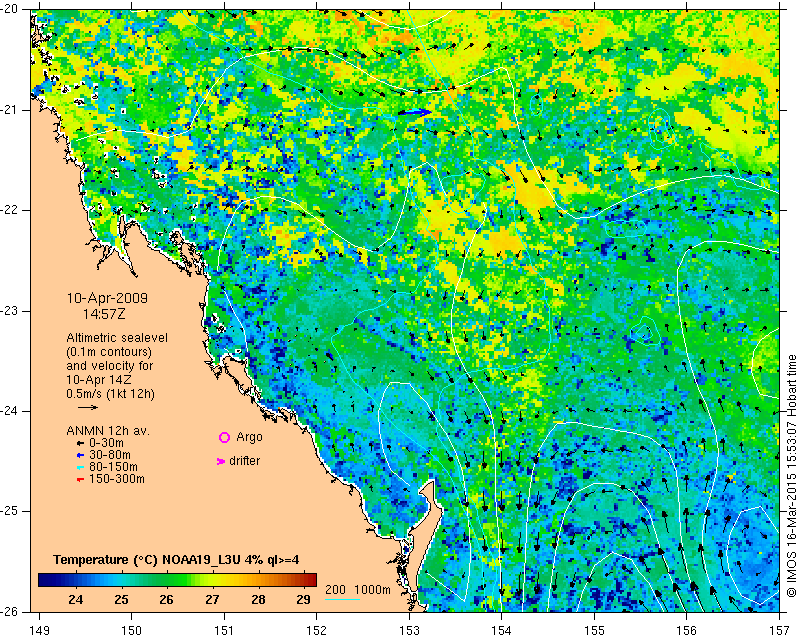Click the 'Altimetric sealevel' text line

117,338
